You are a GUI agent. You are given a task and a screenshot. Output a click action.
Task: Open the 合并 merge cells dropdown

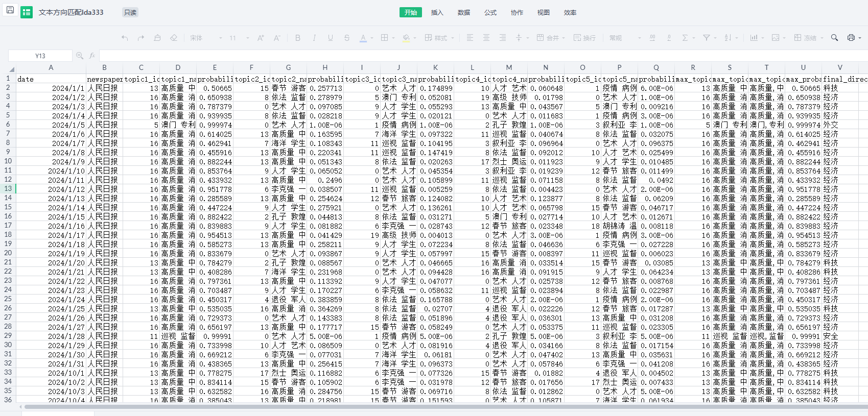point(551,38)
